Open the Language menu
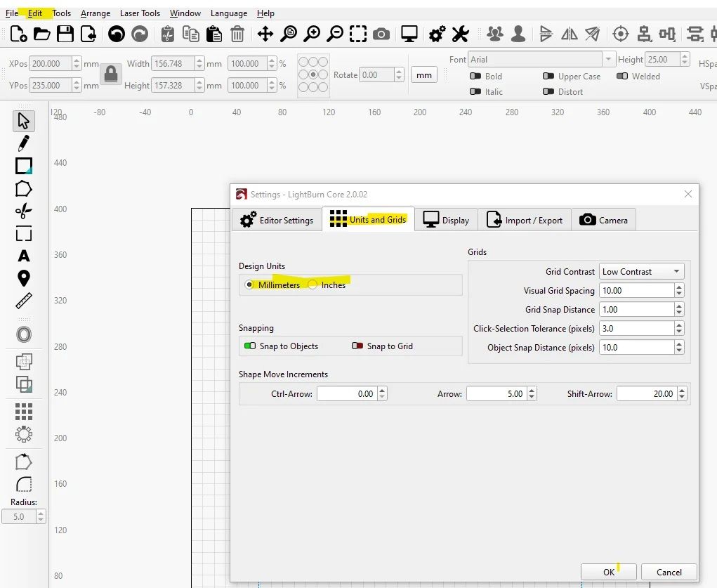 pyautogui.click(x=229, y=13)
